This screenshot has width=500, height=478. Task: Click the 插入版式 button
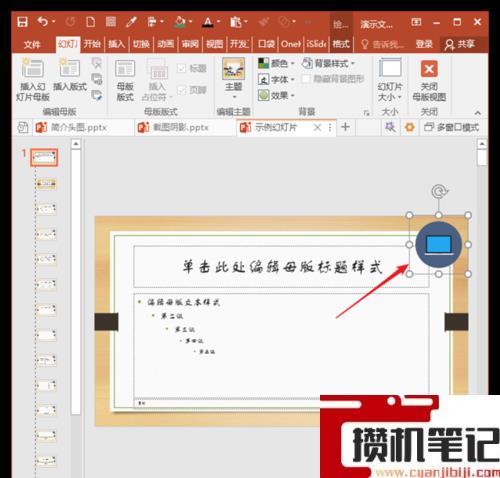pos(70,75)
